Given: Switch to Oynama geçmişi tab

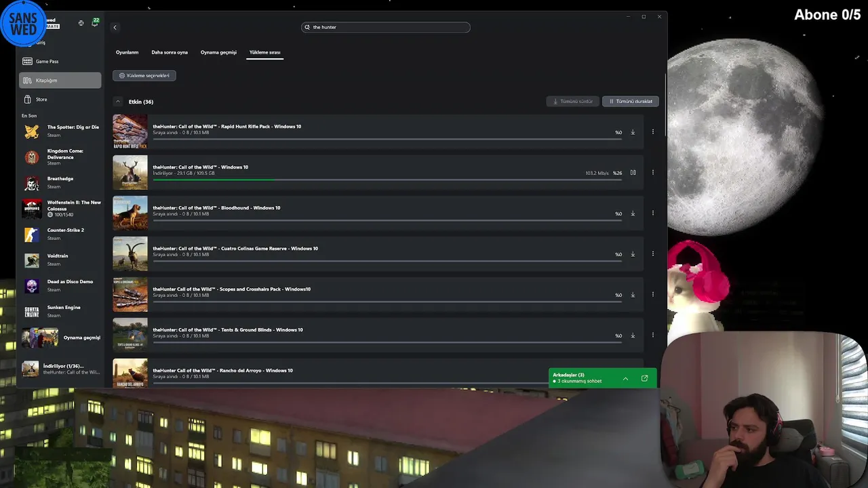Looking at the screenshot, I should click(x=218, y=52).
